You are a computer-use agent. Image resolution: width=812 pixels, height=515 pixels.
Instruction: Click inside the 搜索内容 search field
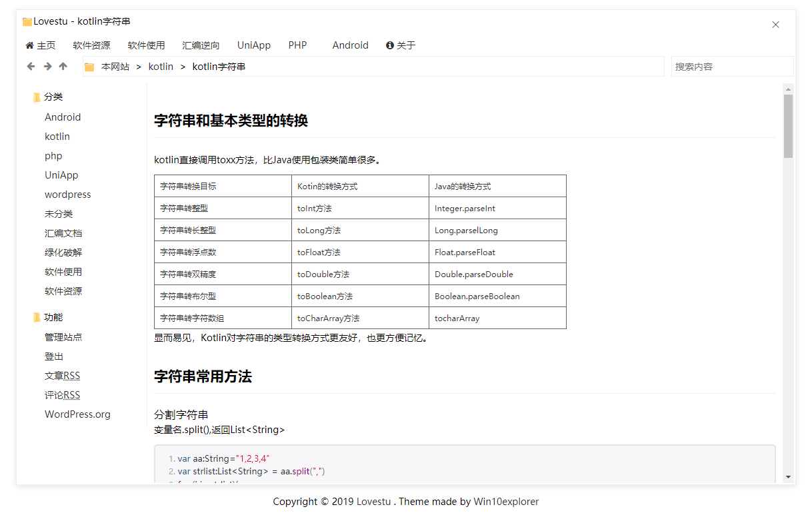(732, 66)
